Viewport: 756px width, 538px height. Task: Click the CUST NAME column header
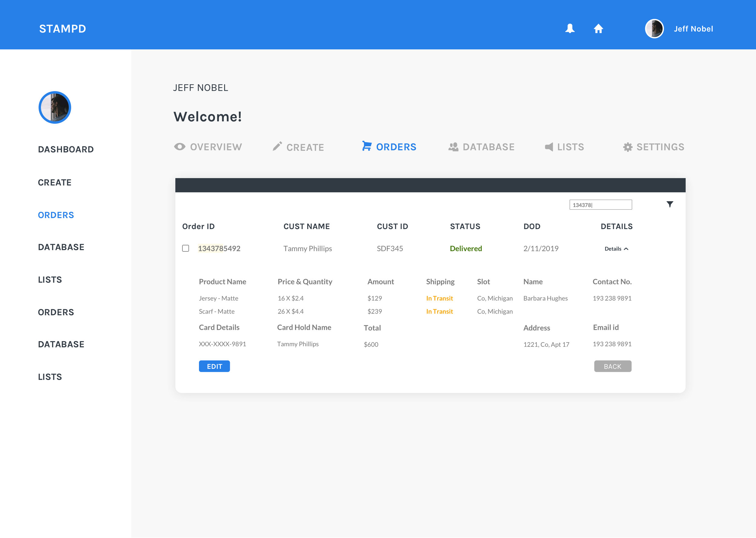tap(307, 227)
